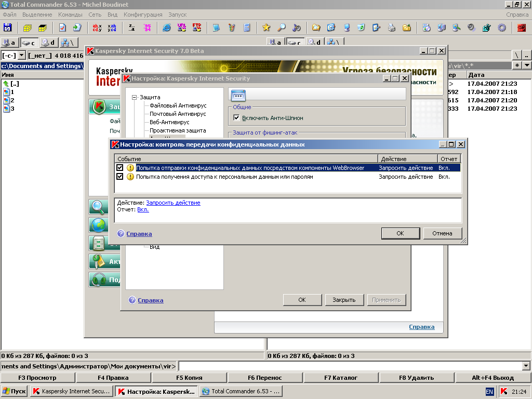Click the printer icon in the toolbar
Viewport: 532px width, 399px height.
(x=392, y=28)
